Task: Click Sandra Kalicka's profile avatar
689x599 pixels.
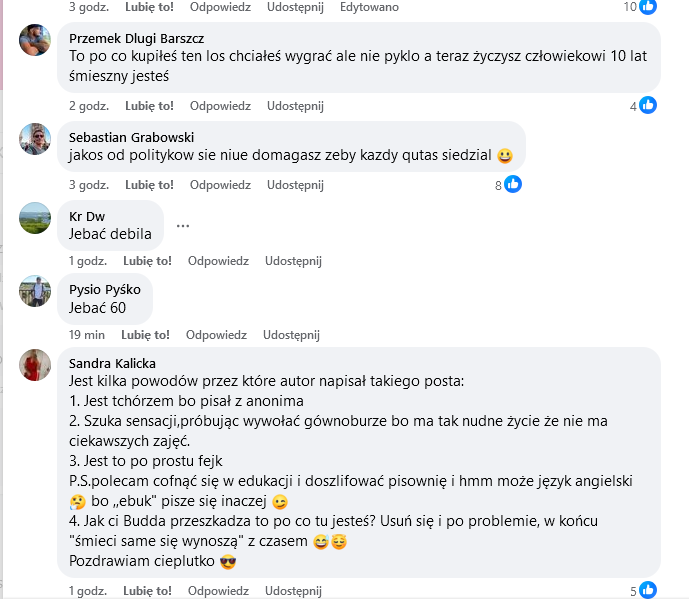Action: coord(35,365)
